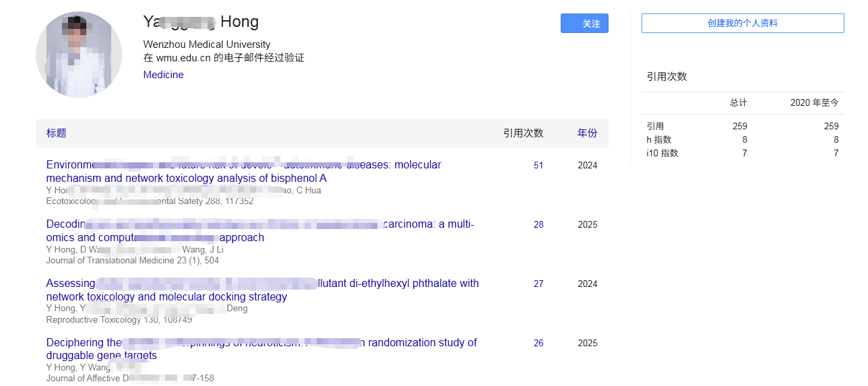The width and height of the screenshot is (868, 386).
Task: Follow the Medicine interest link
Action: pyautogui.click(x=163, y=75)
